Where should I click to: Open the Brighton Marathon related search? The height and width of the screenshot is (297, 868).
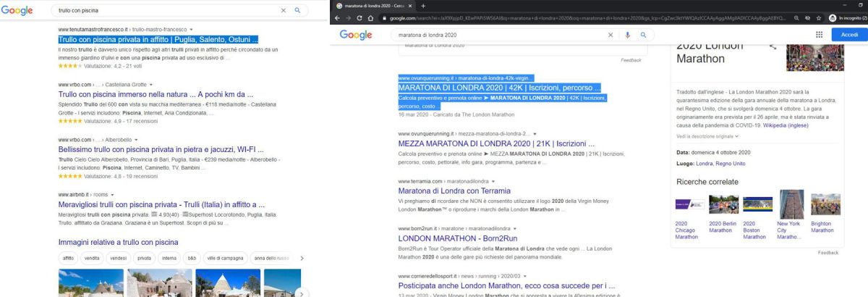(825, 213)
